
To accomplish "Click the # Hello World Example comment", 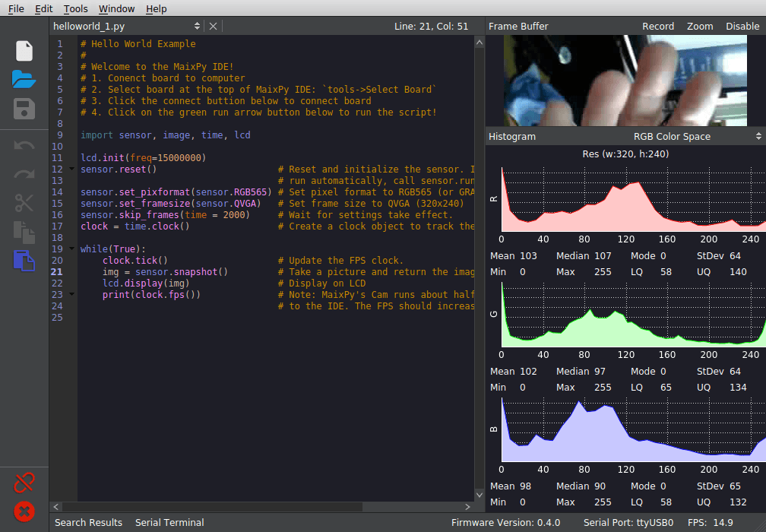I will pos(138,43).
